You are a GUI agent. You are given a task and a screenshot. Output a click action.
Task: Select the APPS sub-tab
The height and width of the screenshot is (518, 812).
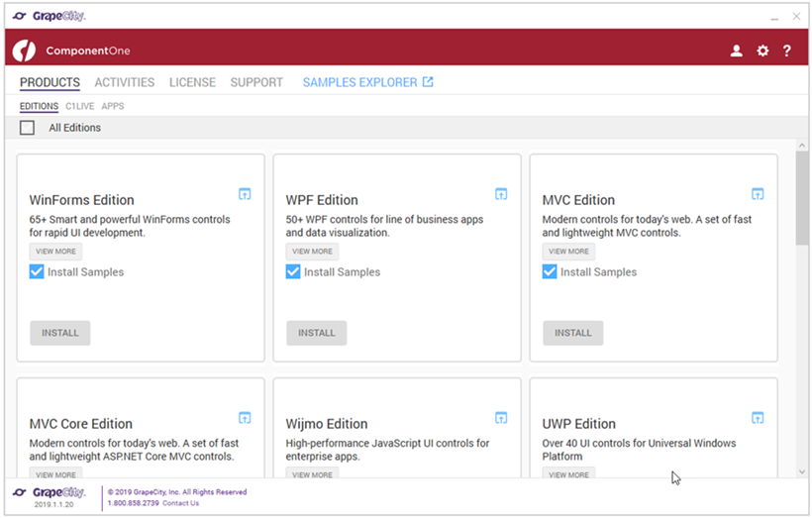[x=112, y=106]
